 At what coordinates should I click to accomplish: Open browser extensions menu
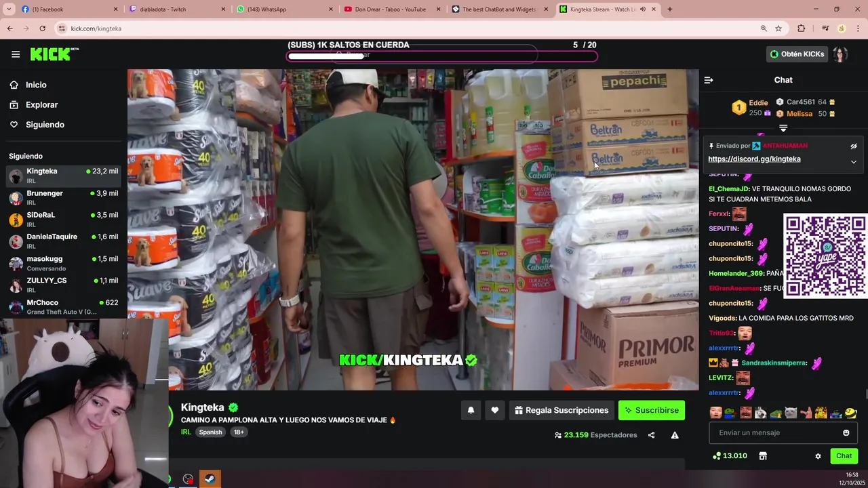[802, 28]
